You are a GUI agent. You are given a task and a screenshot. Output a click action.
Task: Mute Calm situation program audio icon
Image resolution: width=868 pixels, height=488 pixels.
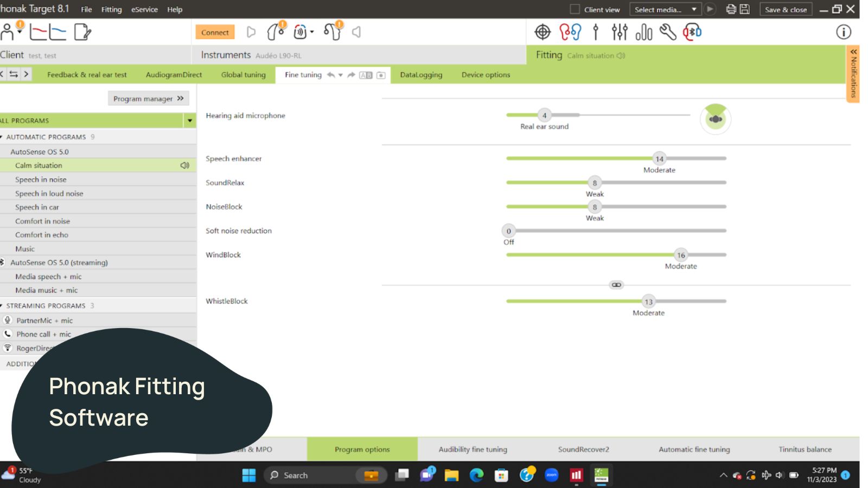[x=185, y=165]
